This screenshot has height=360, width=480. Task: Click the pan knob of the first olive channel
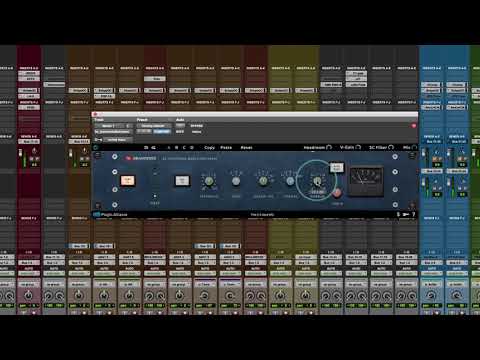(280, 296)
